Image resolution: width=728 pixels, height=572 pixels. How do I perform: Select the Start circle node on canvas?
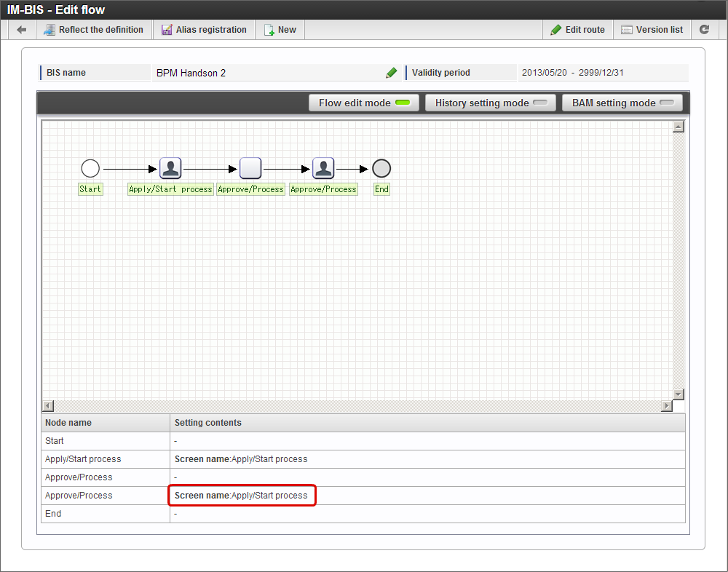click(x=90, y=169)
